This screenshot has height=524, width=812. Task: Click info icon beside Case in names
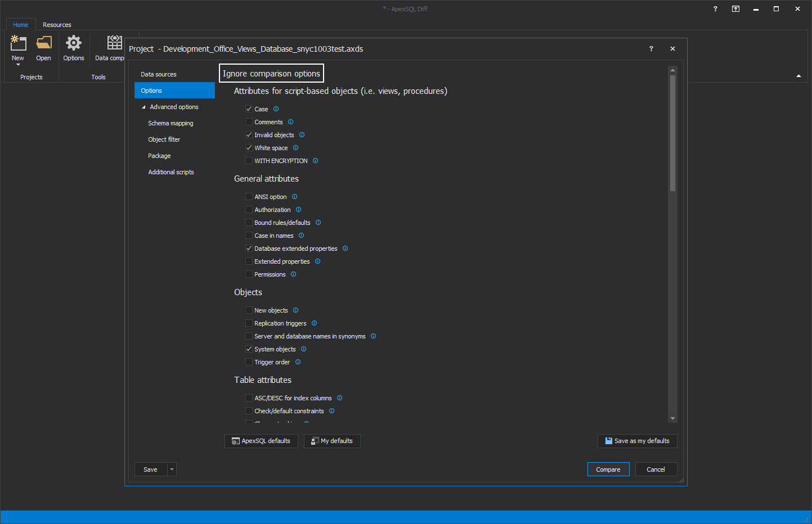pos(301,236)
